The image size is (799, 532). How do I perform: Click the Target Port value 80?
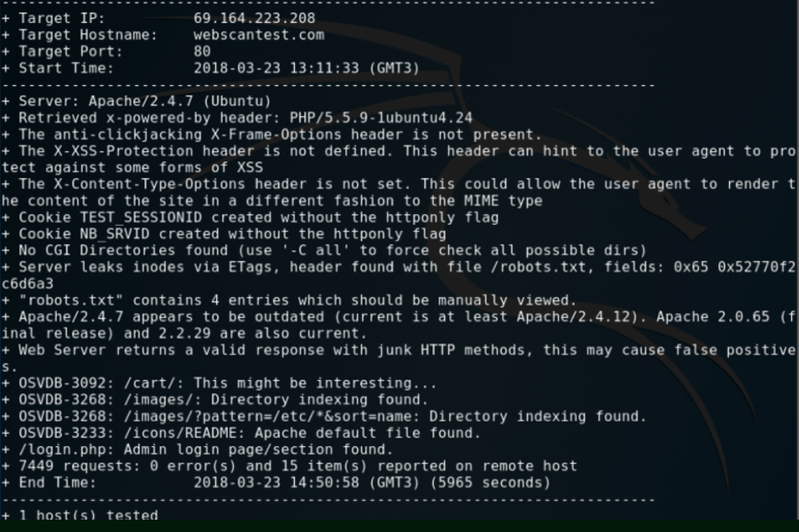(x=201, y=51)
